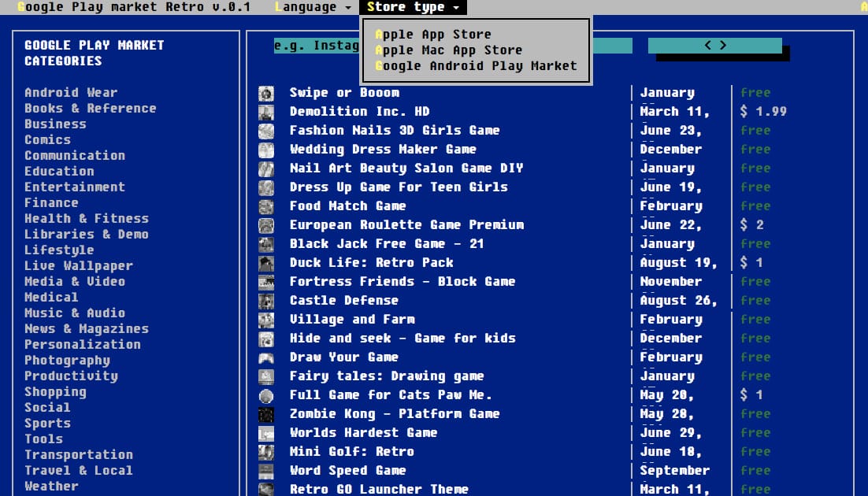View the News & Magazines category
The image size is (868, 496).
coord(87,329)
